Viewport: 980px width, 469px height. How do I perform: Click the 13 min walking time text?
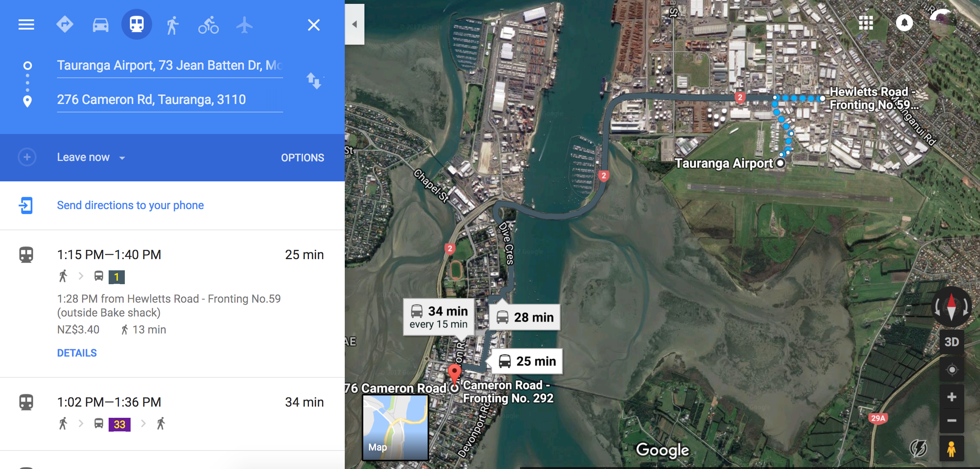[x=149, y=330]
